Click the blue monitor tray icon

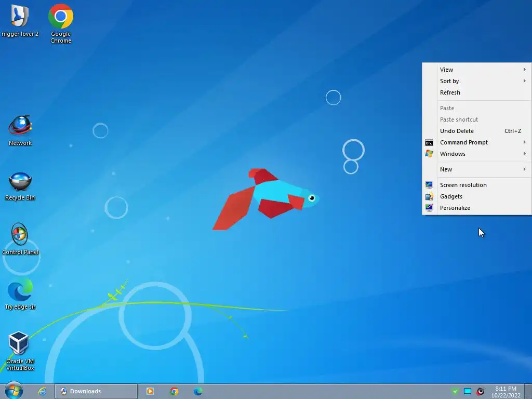click(x=468, y=391)
